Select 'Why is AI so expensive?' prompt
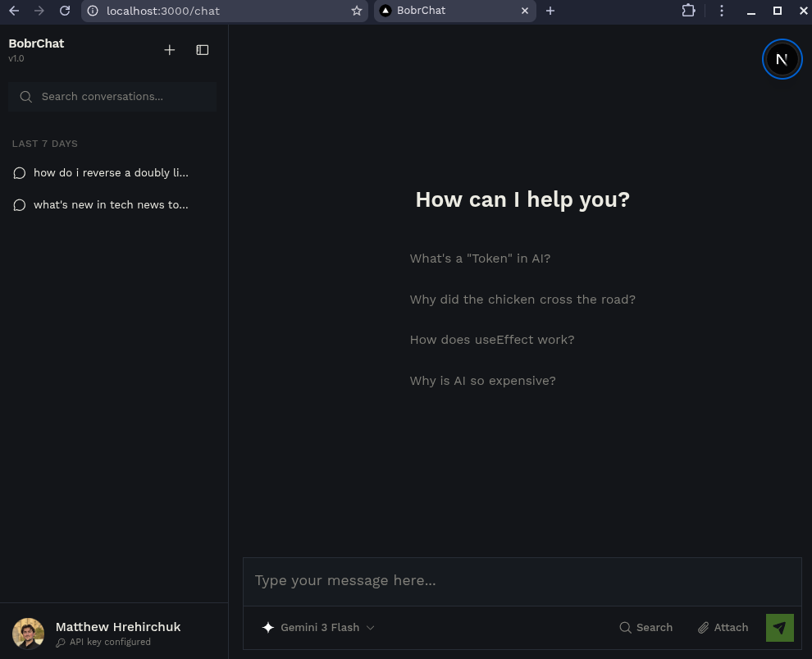 (482, 381)
